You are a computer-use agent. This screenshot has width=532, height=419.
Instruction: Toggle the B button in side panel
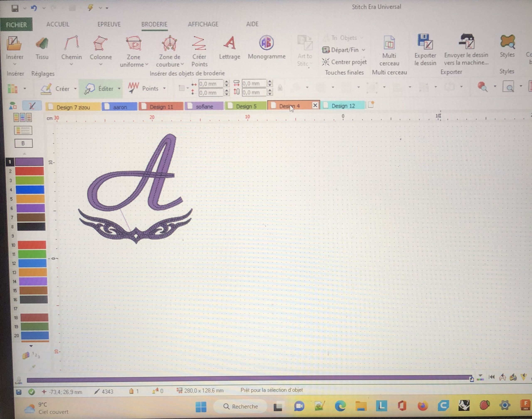pyautogui.click(x=23, y=143)
